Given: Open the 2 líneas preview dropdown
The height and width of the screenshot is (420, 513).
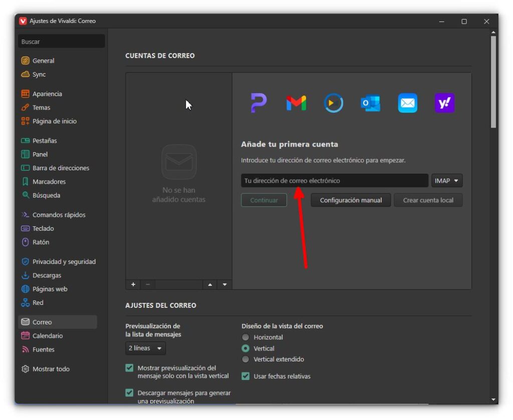Looking at the screenshot, I should [x=145, y=348].
